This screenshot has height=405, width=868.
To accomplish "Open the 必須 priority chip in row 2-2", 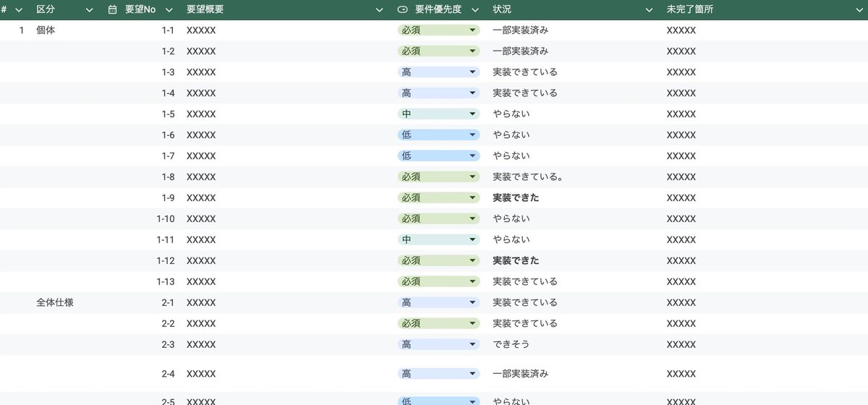I will click(x=438, y=324).
